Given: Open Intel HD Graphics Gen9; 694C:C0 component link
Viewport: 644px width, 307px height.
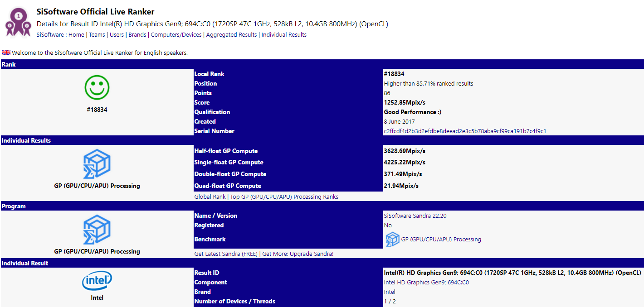Looking at the screenshot, I should point(426,283).
